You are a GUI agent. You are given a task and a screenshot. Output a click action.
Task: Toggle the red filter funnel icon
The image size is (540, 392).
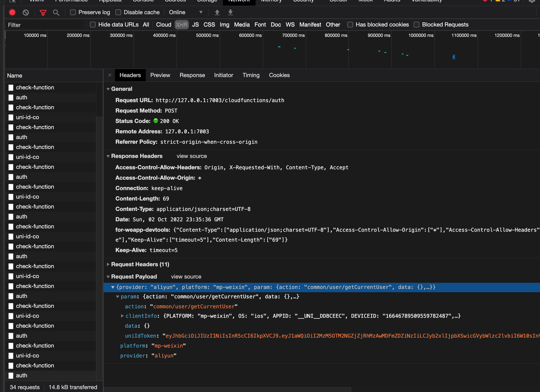coord(43,12)
